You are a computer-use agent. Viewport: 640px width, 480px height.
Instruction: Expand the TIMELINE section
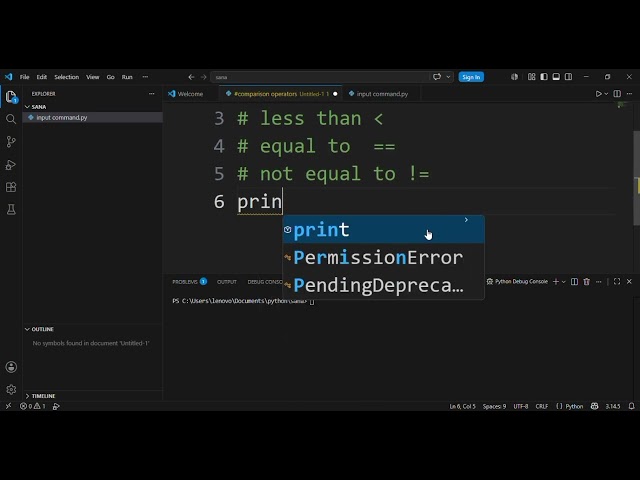(x=27, y=396)
